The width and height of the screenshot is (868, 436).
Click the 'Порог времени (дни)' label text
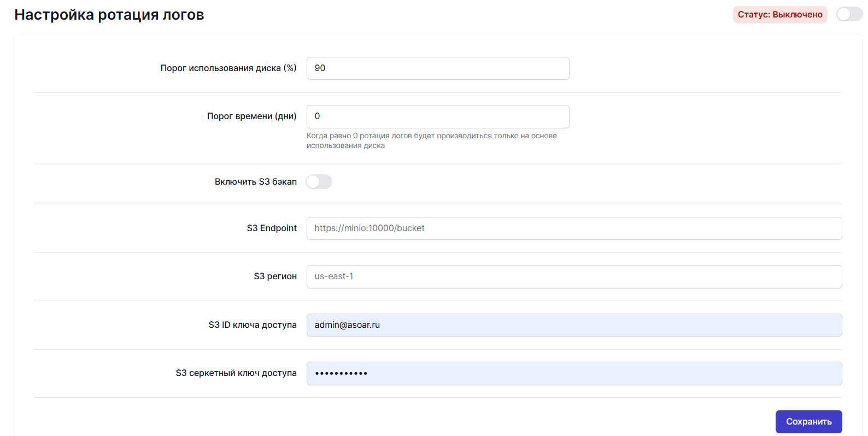[251, 116]
